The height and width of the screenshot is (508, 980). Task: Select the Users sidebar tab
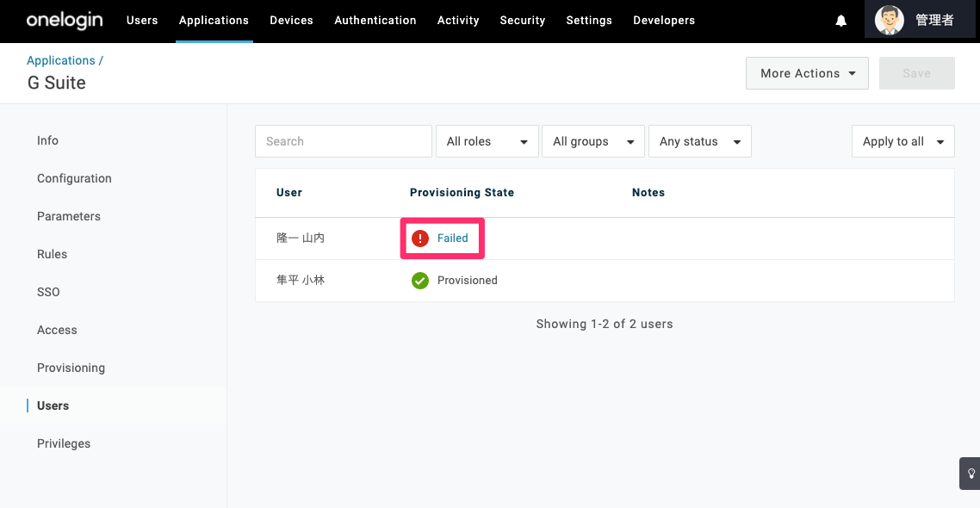click(53, 406)
